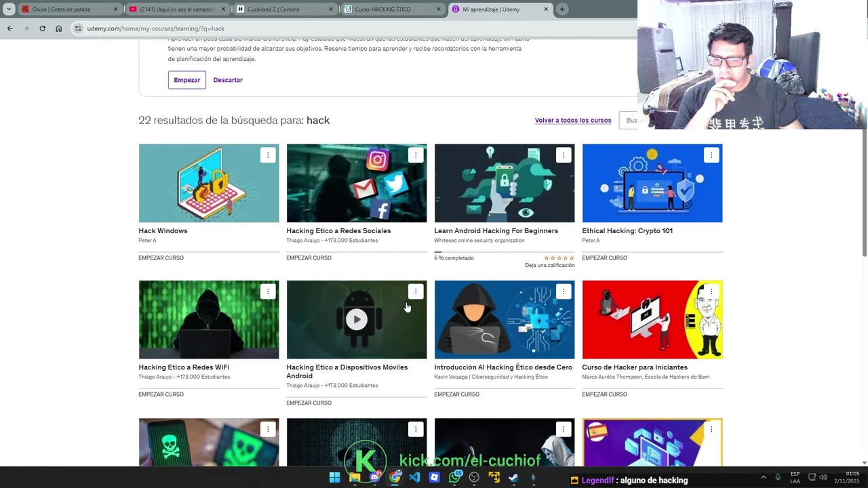Show hidden system tray icons
This screenshot has width=868, height=488.
(x=763, y=477)
